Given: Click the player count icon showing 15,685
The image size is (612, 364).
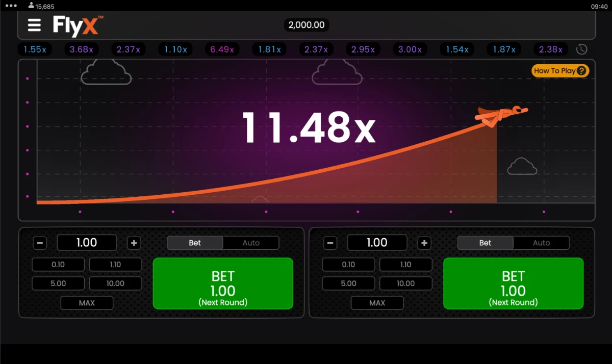Looking at the screenshot, I should (32, 6).
